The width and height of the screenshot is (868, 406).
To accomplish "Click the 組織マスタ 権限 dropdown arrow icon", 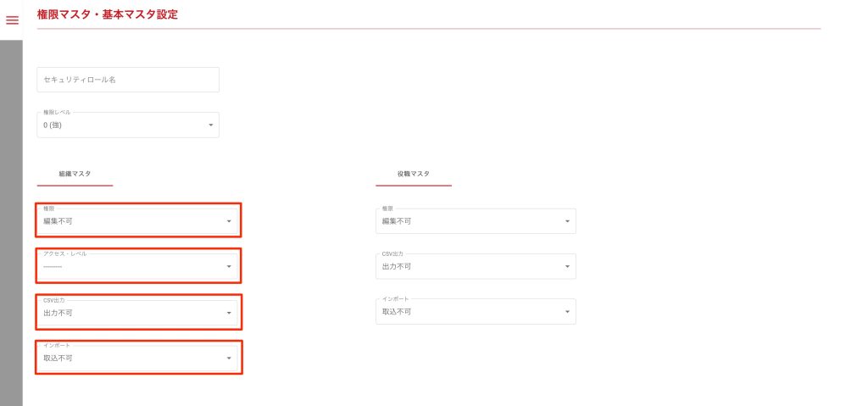I will [x=229, y=222].
